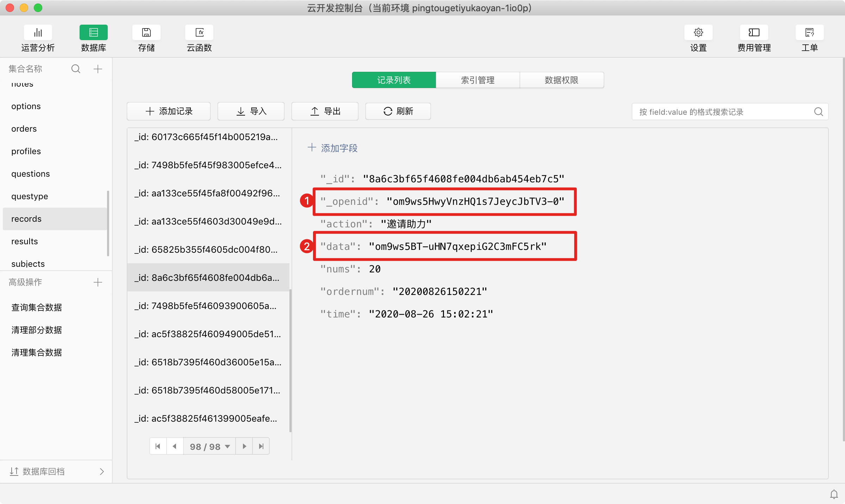Expand the 数据库回档 chevron
Image resolution: width=845 pixels, height=504 pixels.
point(102,472)
